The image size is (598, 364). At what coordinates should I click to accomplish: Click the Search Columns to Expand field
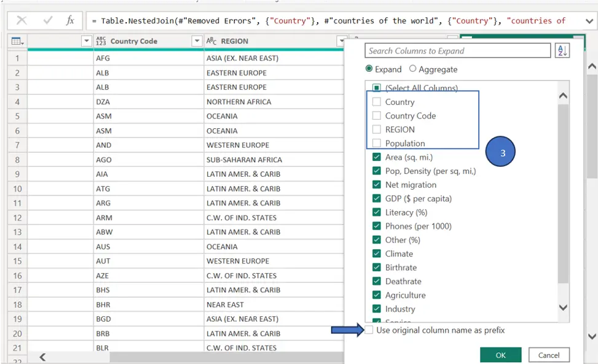(458, 50)
